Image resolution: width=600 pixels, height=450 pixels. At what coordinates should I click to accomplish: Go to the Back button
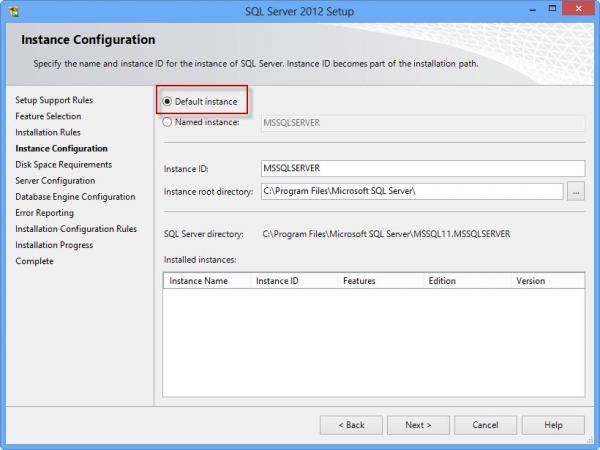pyautogui.click(x=351, y=425)
